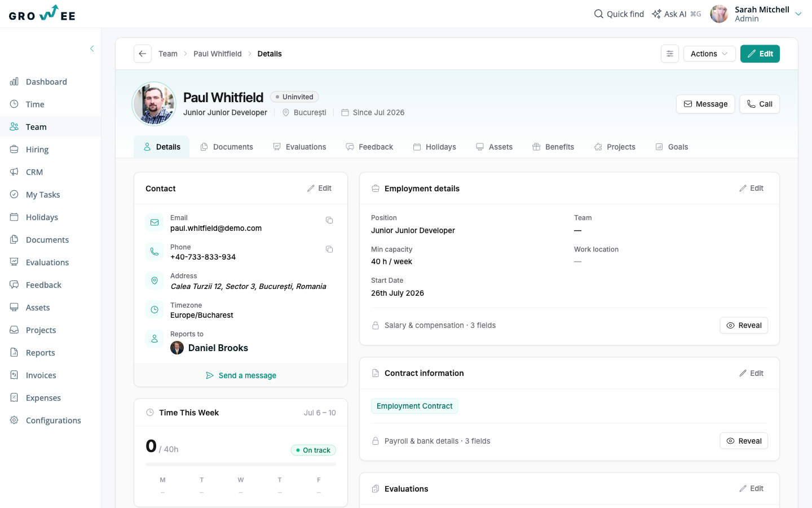
Task: Switch to the Documents tab
Action: [227, 147]
